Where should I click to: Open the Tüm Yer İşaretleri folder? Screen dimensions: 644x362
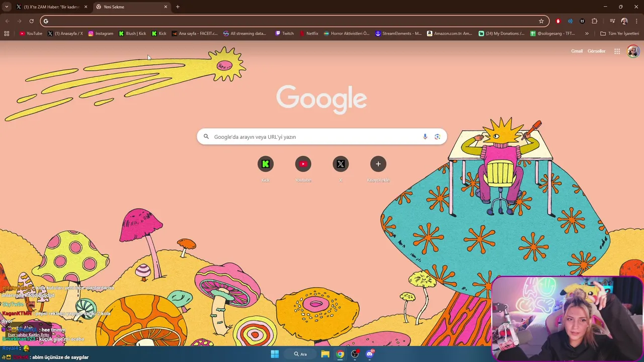pyautogui.click(x=619, y=34)
